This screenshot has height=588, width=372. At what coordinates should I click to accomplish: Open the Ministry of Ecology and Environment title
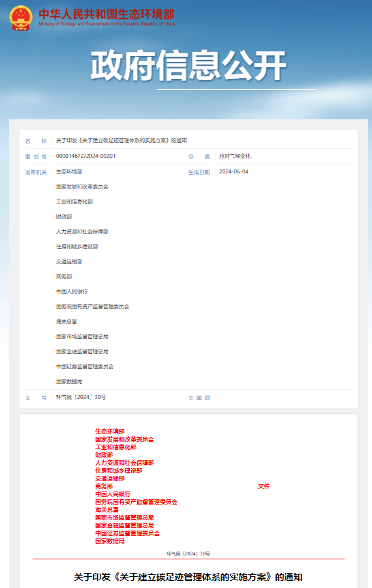click(106, 17)
